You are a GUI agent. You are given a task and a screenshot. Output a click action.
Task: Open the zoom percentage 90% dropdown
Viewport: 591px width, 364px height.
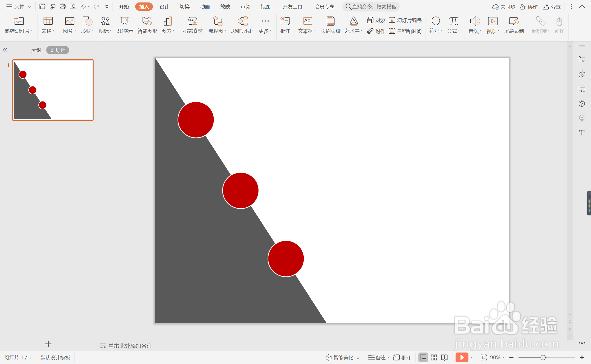pos(497,357)
